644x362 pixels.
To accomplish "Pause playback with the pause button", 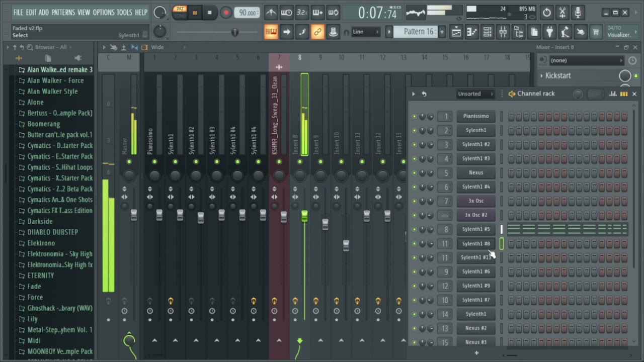I will pos(195,13).
